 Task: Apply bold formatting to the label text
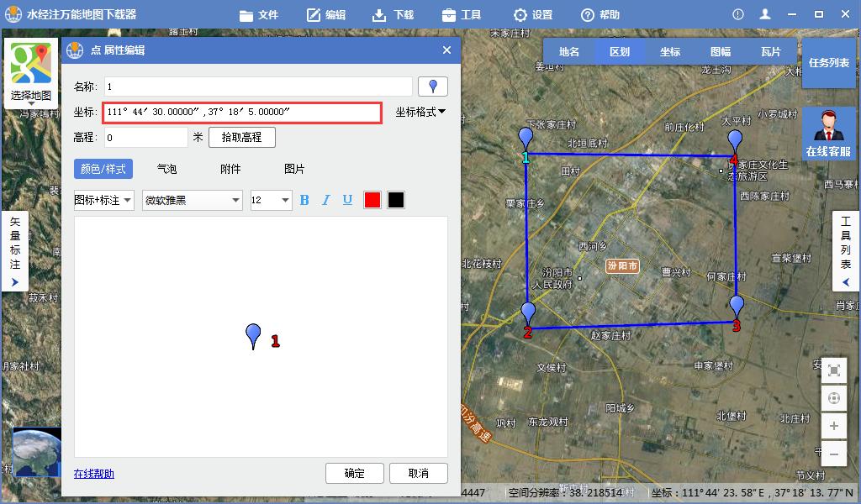tap(305, 199)
